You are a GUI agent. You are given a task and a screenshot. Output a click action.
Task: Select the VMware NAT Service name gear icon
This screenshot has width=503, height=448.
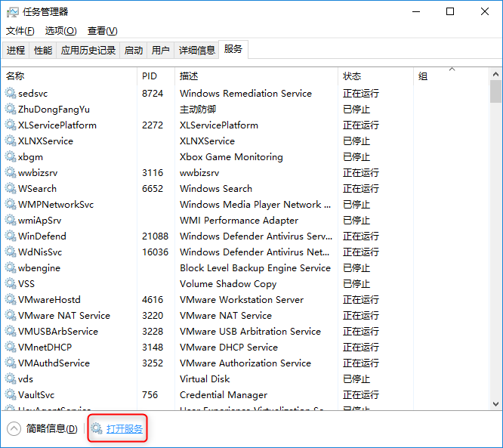[11, 316]
